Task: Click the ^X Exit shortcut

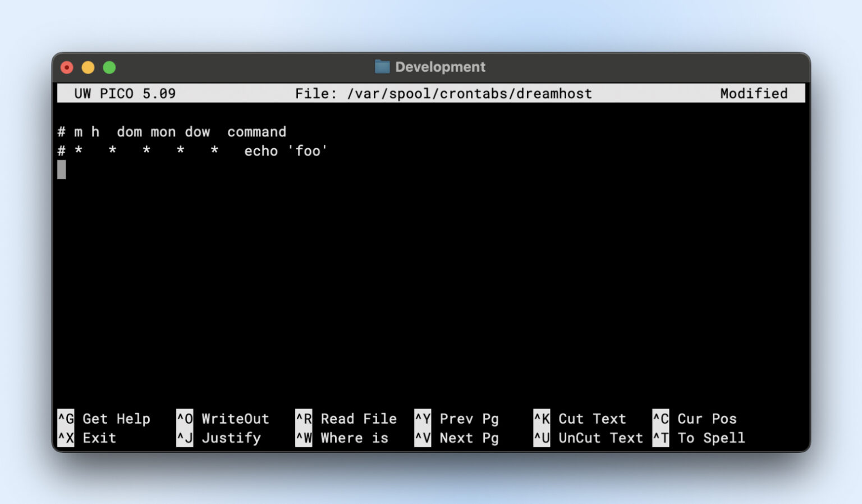Action: [88, 438]
